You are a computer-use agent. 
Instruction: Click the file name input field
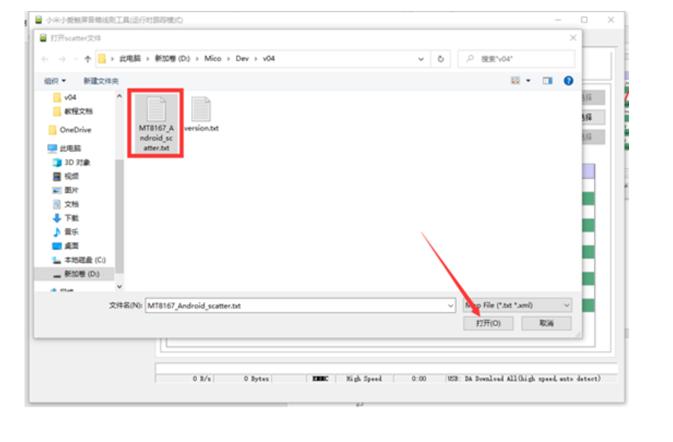(296, 306)
